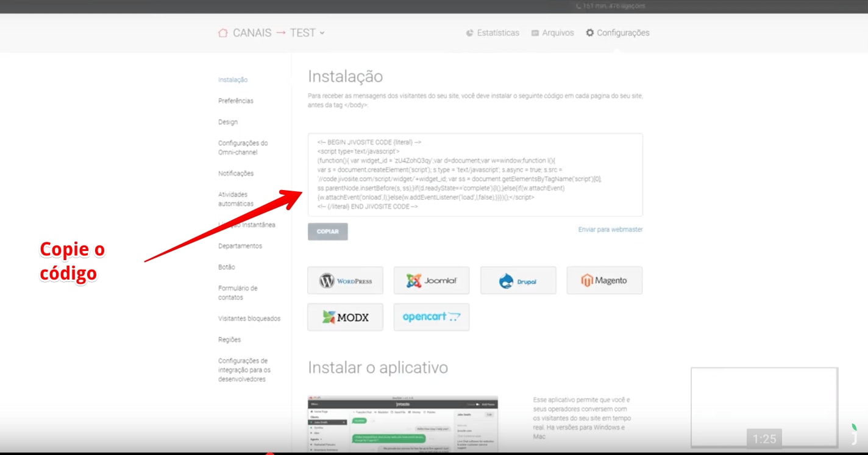868x455 pixels.
Task: Choose the MODX installation option
Action: click(346, 317)
